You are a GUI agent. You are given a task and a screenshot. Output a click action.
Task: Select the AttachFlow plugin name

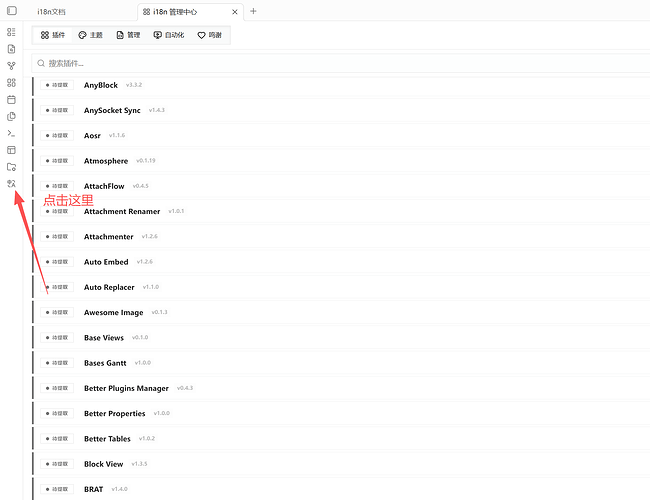tap(104, 186)
